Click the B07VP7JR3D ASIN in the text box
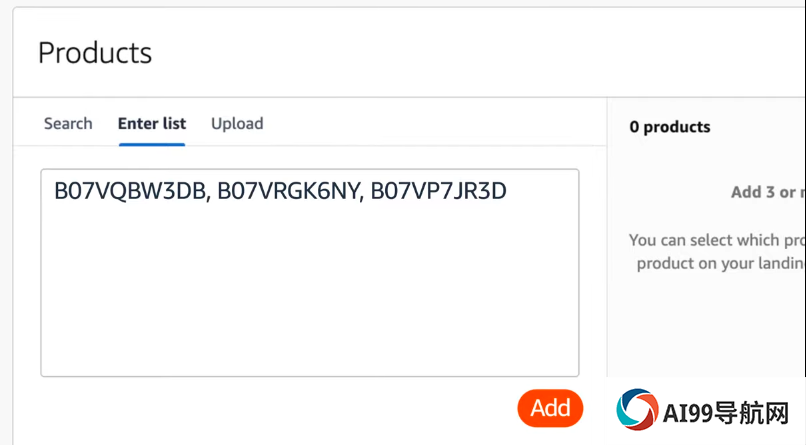 [x=438, y=191]
